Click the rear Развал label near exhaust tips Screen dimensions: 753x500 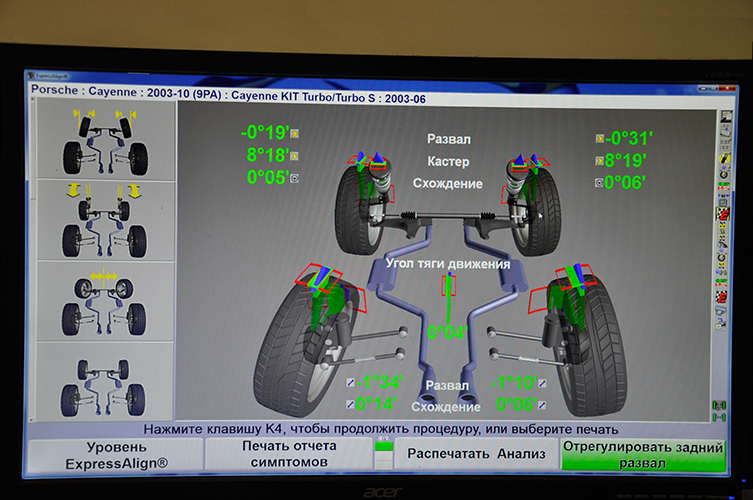(447, 385)
